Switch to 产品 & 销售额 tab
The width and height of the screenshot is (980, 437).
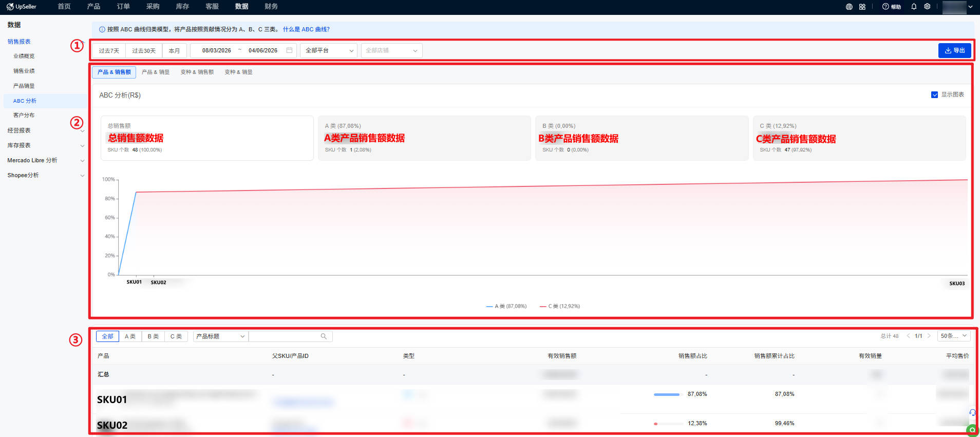click(114, 72)
